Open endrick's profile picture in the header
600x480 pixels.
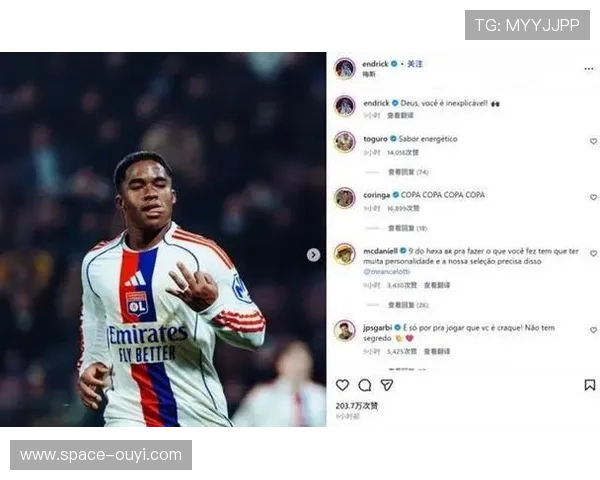click(345, 69)
